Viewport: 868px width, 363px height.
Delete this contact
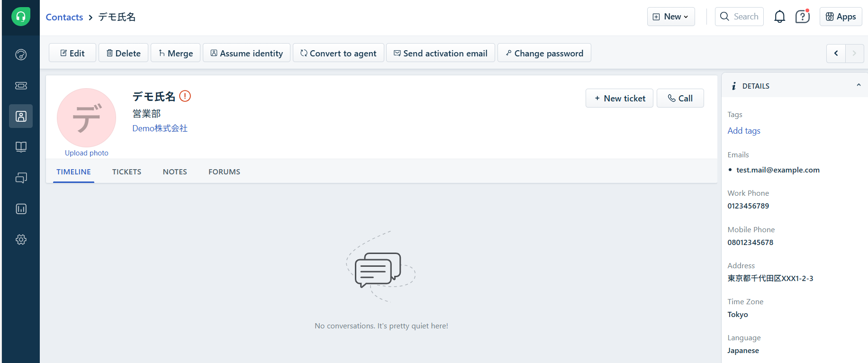123,53
